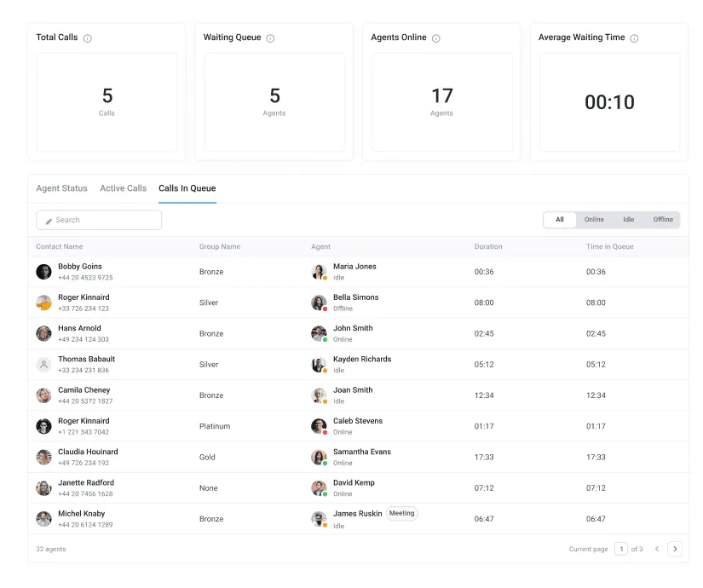This screenshot has width=703, height=588.
Task: Click the previous page chevron
Action: click(x=659, y=549)
